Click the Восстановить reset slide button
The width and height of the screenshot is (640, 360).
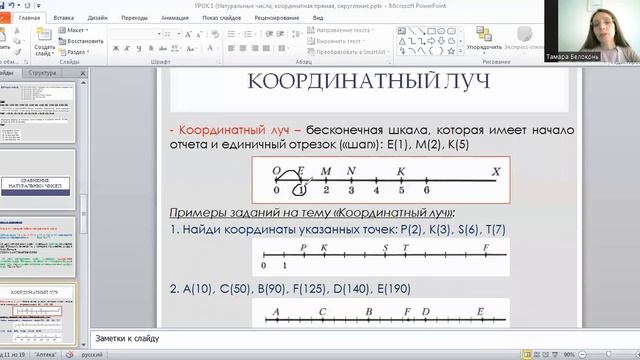coord(81,41)
